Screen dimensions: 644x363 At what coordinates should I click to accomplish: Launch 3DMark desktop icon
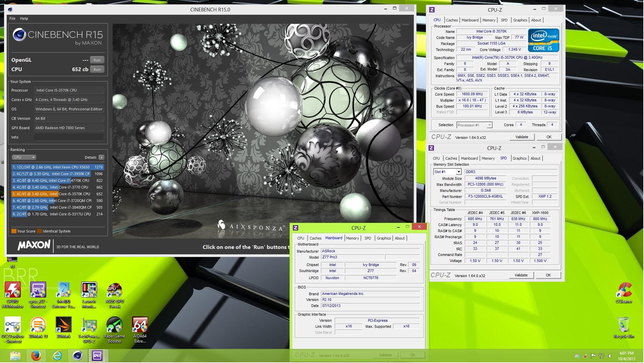(x=64, y=327)
